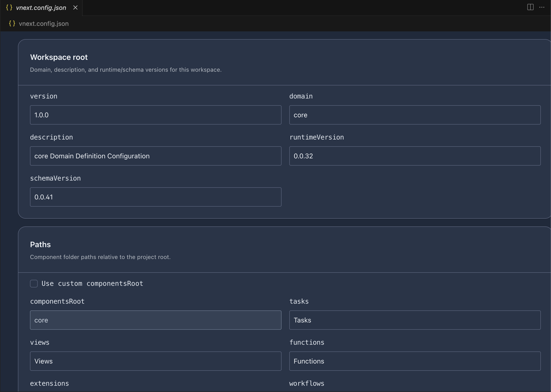The image size is (551, 392).
Task: Edit the version field 1.0.0
Action: 156,115
